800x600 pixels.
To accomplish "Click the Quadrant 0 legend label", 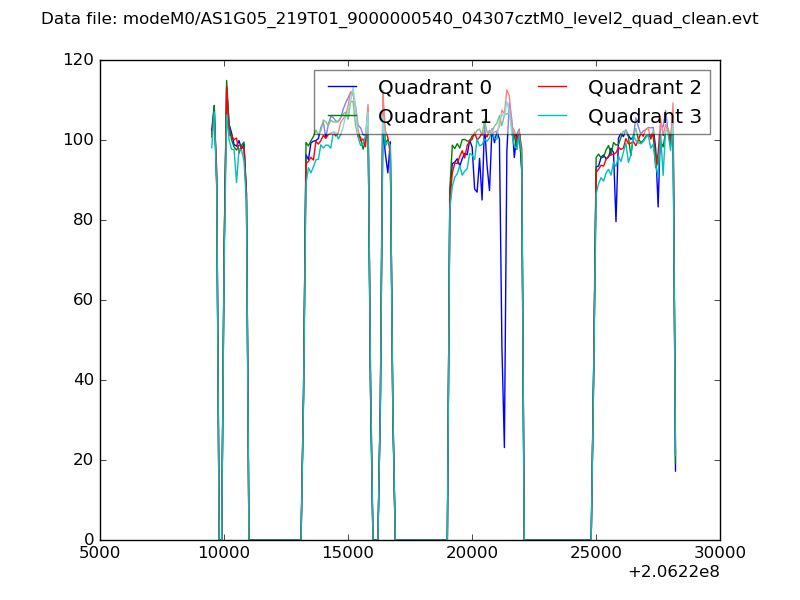I will click(x=435, y=87).
